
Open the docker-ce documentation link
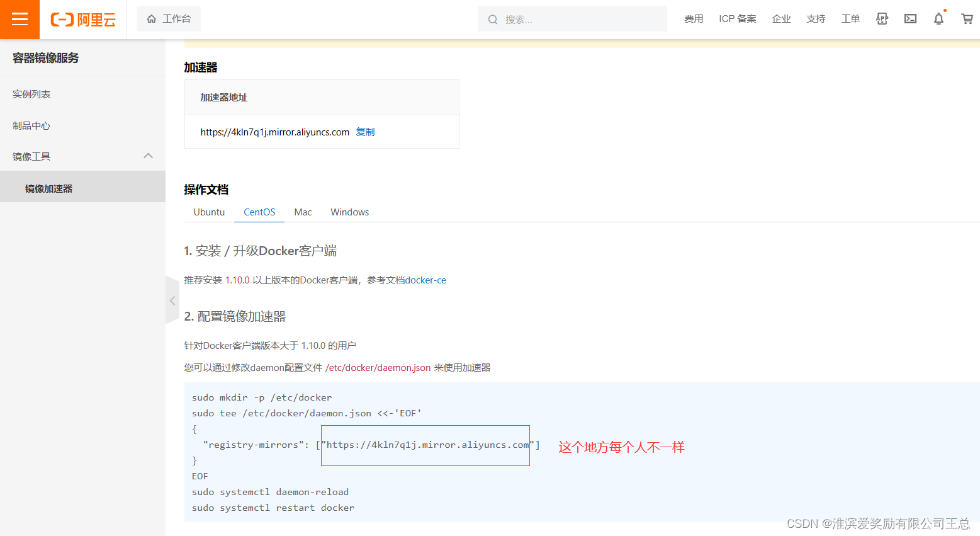point(425,280)
